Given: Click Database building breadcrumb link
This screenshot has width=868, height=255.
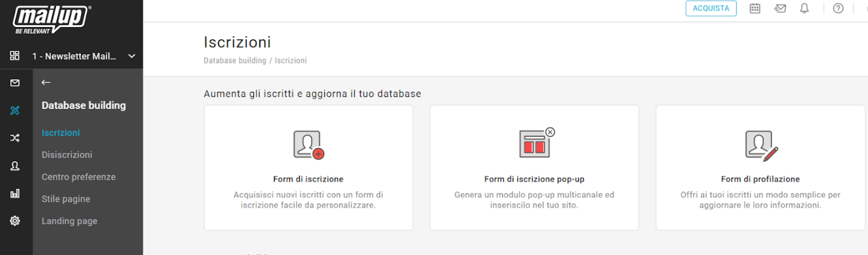Looking at the screenshot, I should tap(235, 60).
